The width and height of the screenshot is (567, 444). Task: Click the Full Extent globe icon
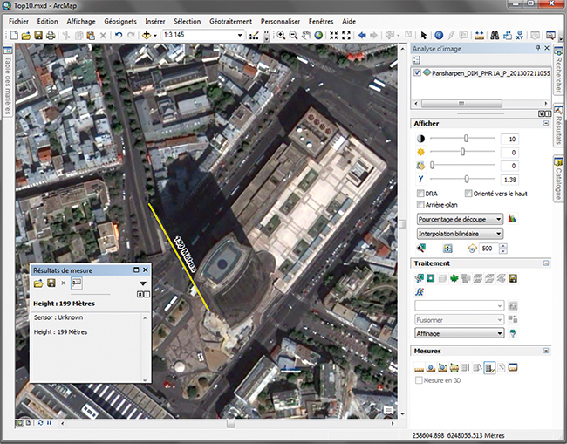click(x=319, y=35)
